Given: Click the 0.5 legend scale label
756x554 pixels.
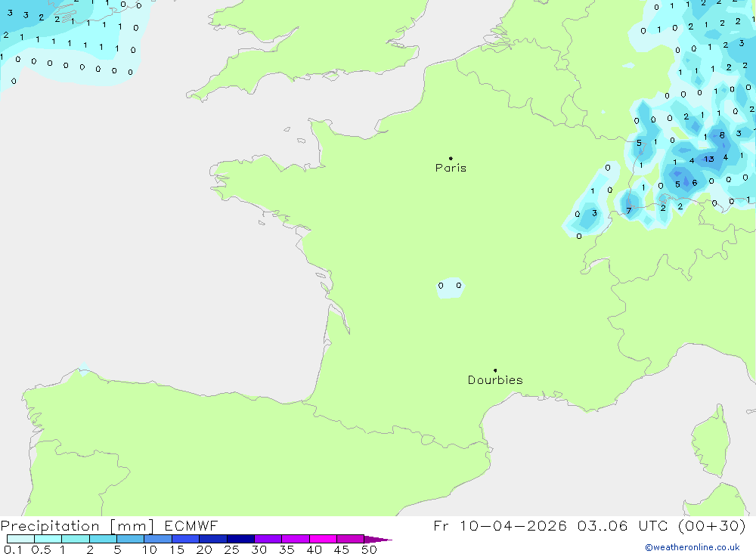Looking at the screenshot, I should tap(41, 549).
